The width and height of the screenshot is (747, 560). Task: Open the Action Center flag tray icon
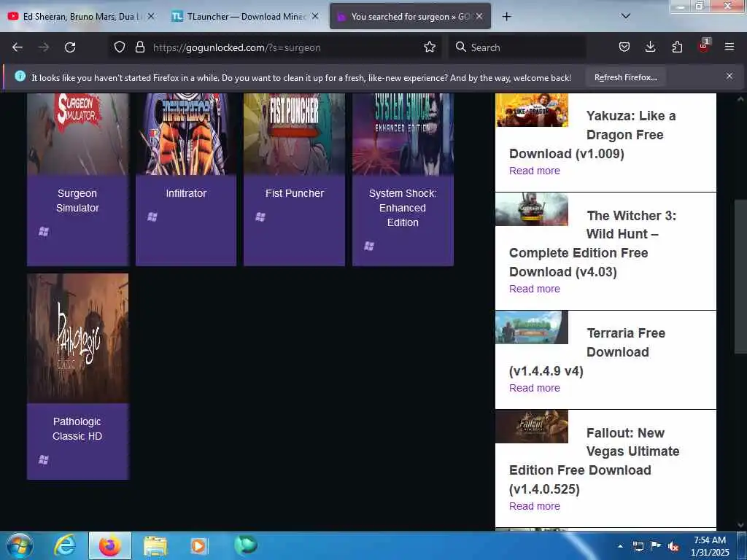pyautogui.click(x=656, y=546)
